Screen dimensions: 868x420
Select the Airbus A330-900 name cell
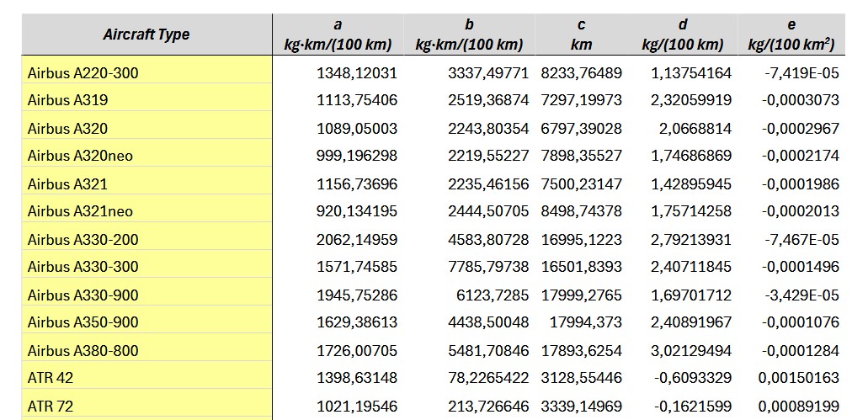pos(146,295)
